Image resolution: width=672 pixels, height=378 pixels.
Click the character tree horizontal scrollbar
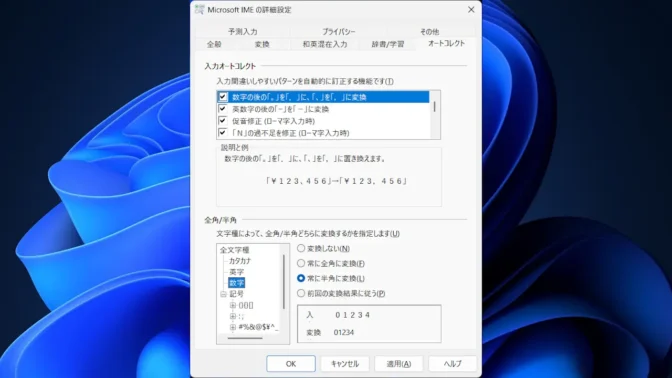[245, 339]
